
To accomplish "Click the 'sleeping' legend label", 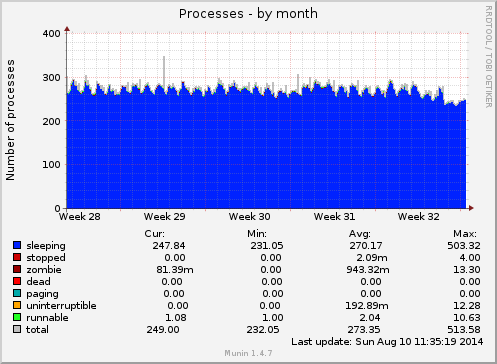I will [x=46, y=246].
